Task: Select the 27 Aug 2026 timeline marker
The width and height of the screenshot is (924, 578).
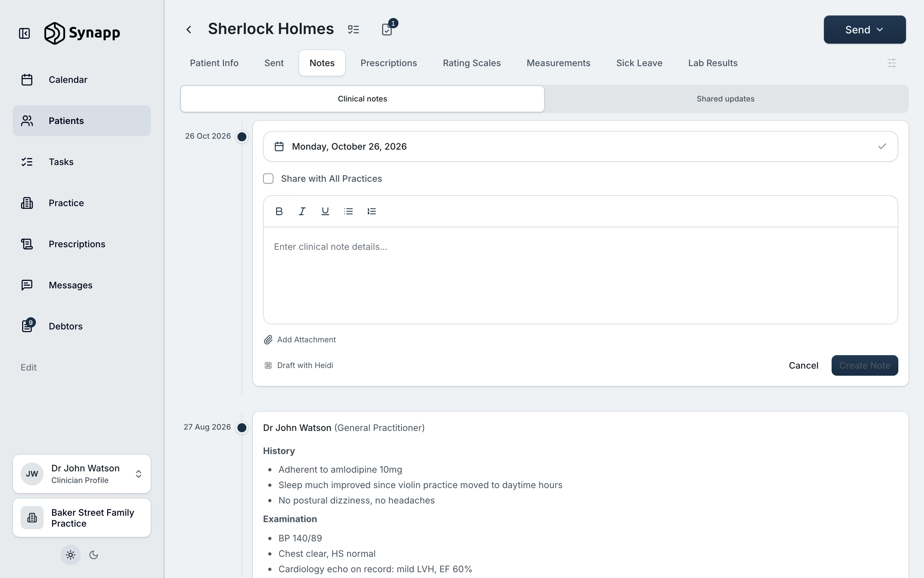Action: point(242,427)
